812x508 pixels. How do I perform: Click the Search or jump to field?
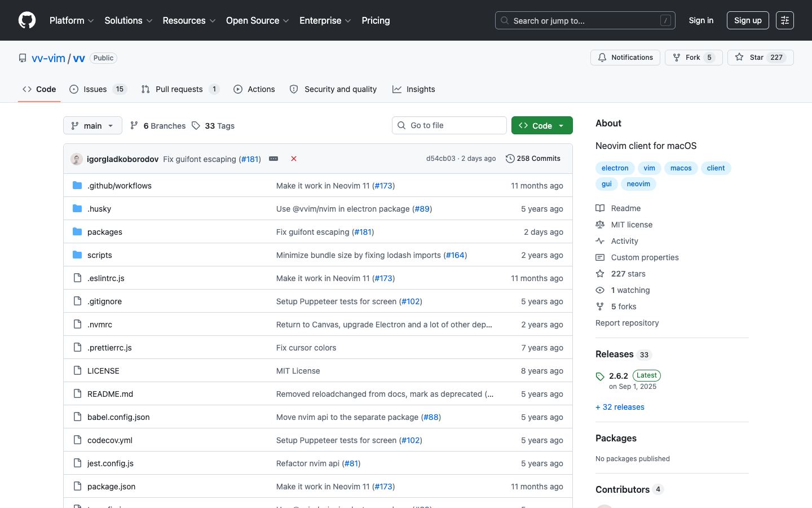pos(585,20)
